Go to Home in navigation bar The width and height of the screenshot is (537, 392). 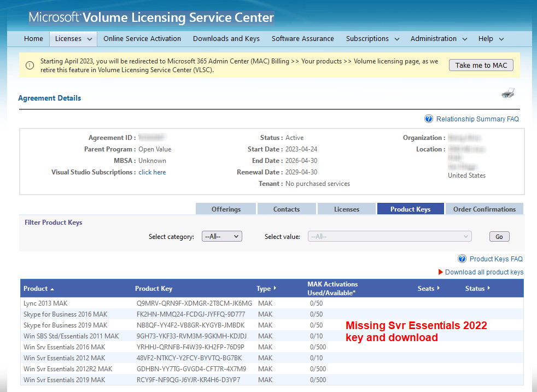click(x=33, y=39)
